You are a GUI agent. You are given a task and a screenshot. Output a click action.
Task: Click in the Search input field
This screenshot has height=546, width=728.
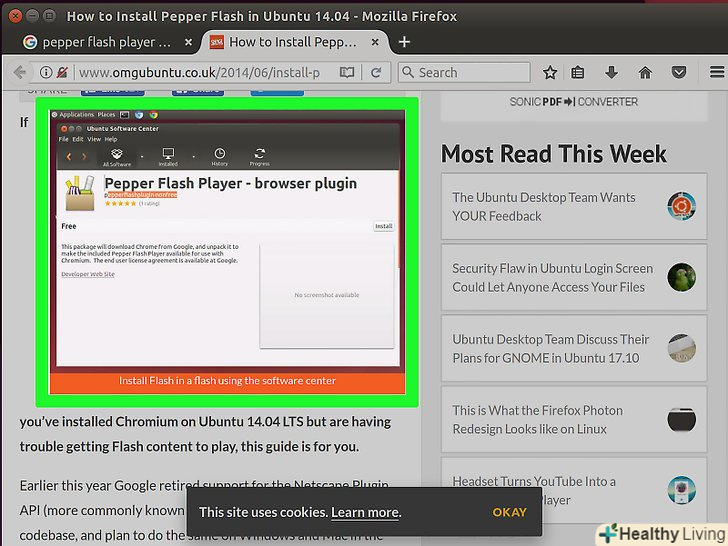tap(470, 73)
